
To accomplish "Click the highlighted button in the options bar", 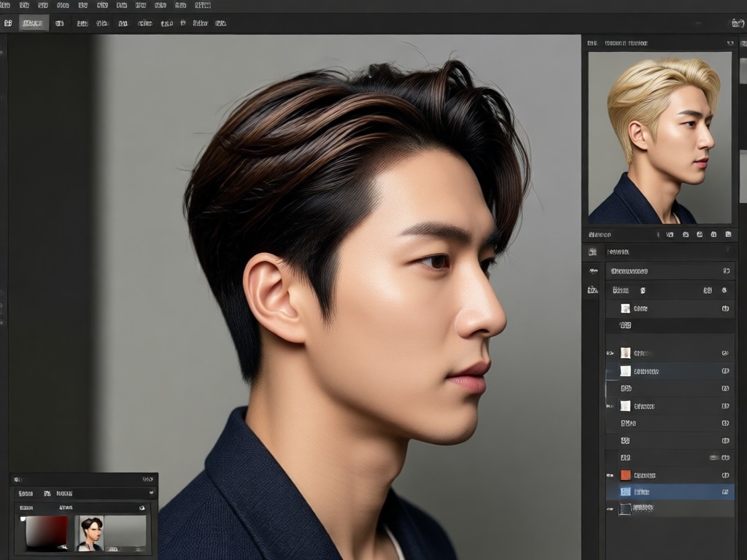I will 34,23.
